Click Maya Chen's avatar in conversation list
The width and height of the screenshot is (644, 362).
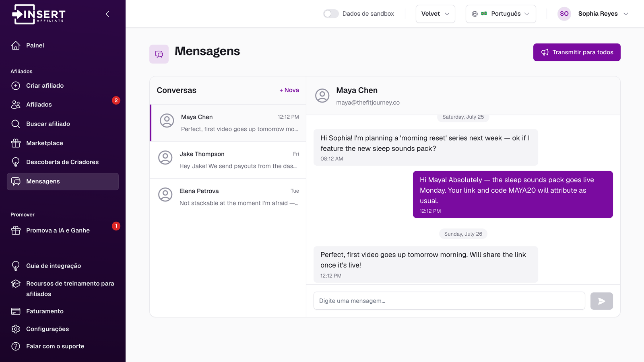coord(167,121)
